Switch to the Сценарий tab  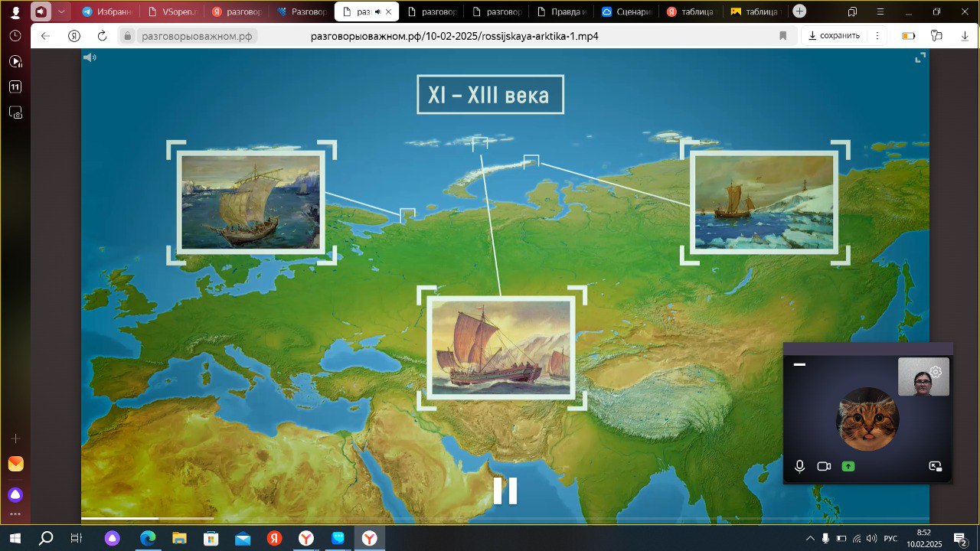point(628,11)
